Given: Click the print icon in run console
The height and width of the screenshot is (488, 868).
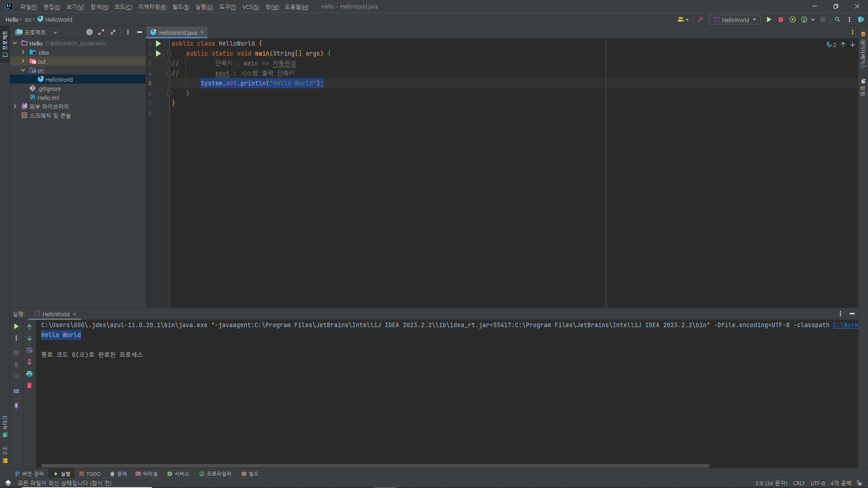Looking at the screenshot, I should click(x=29, y=374).
